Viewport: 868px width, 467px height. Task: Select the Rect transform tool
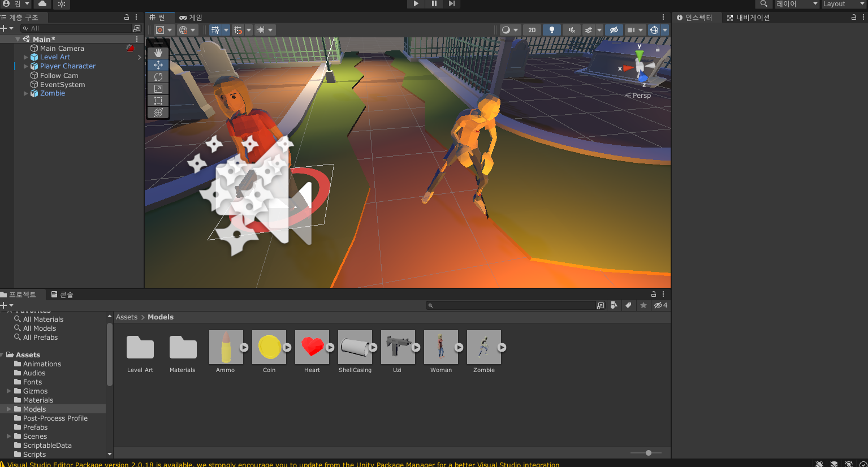click(x=158, y=101)
